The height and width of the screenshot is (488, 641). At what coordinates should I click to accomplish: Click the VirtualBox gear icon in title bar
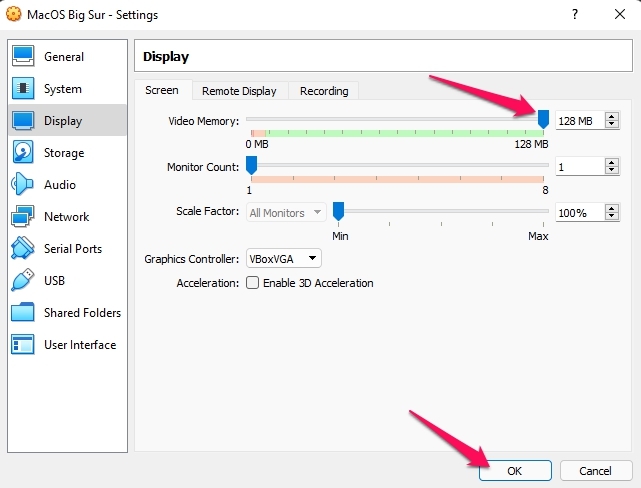tap(13, 14)
